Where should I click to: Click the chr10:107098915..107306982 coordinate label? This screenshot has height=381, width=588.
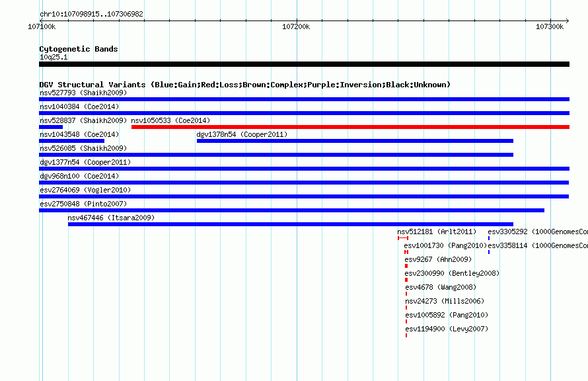coord(91,14)
